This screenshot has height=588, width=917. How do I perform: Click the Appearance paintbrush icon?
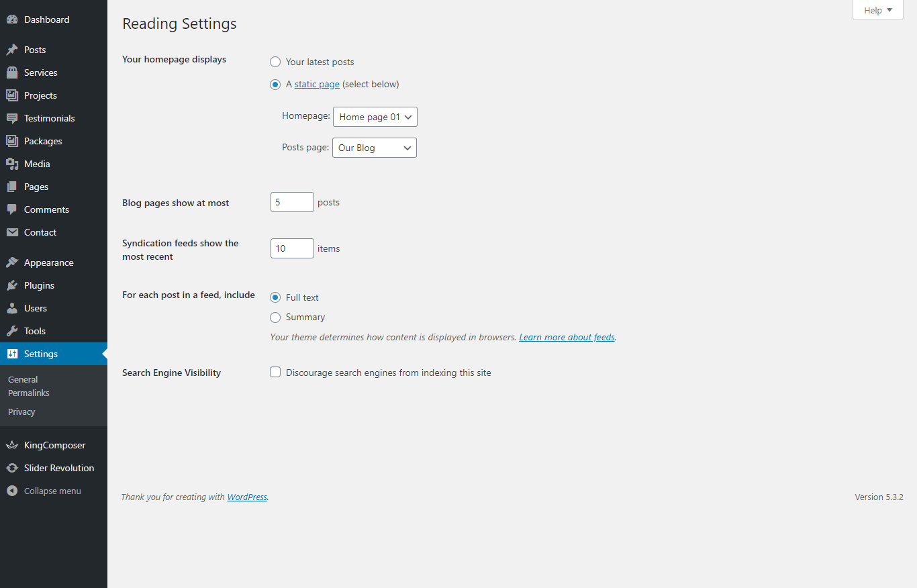12,262
